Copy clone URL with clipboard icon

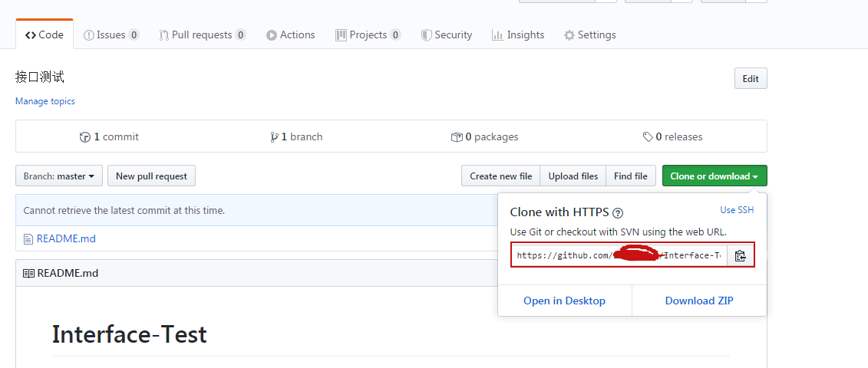[740, 255]
